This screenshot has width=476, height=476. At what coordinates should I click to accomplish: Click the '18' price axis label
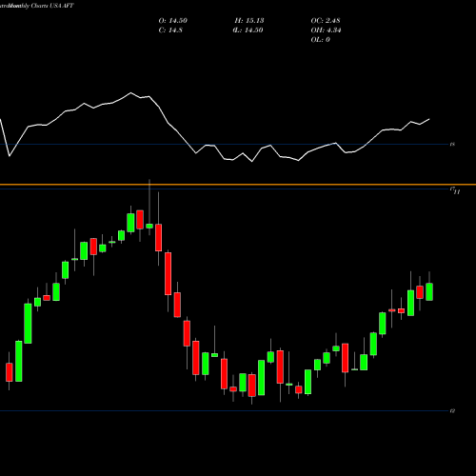coord(452,144)
